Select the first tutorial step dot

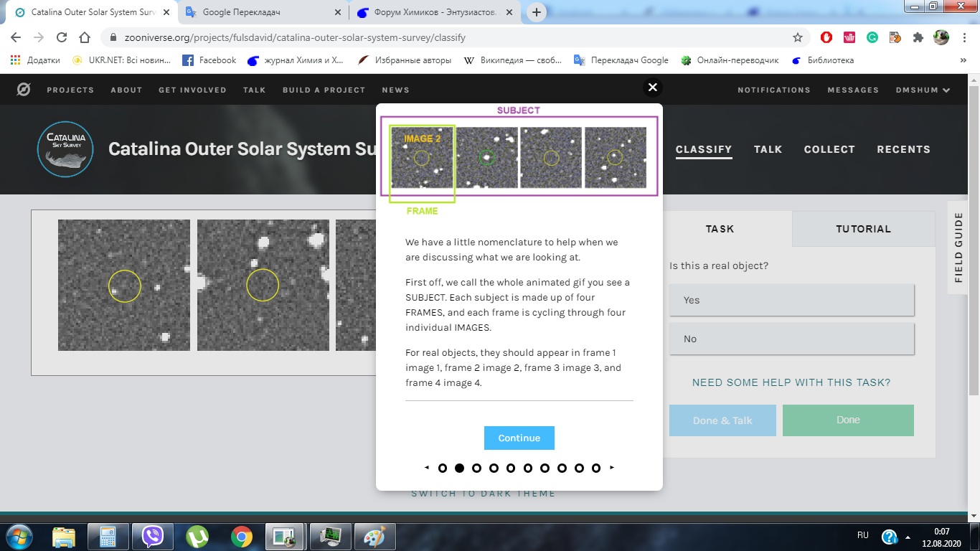pos(443,468)
